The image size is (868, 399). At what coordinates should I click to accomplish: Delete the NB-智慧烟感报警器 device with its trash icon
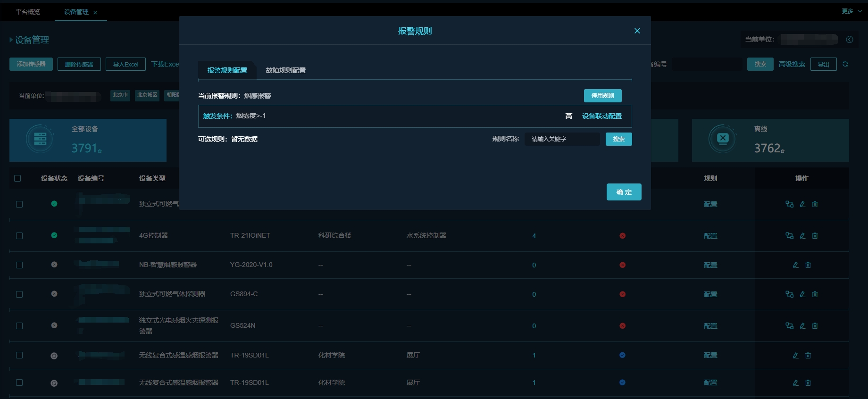point(808,265)
